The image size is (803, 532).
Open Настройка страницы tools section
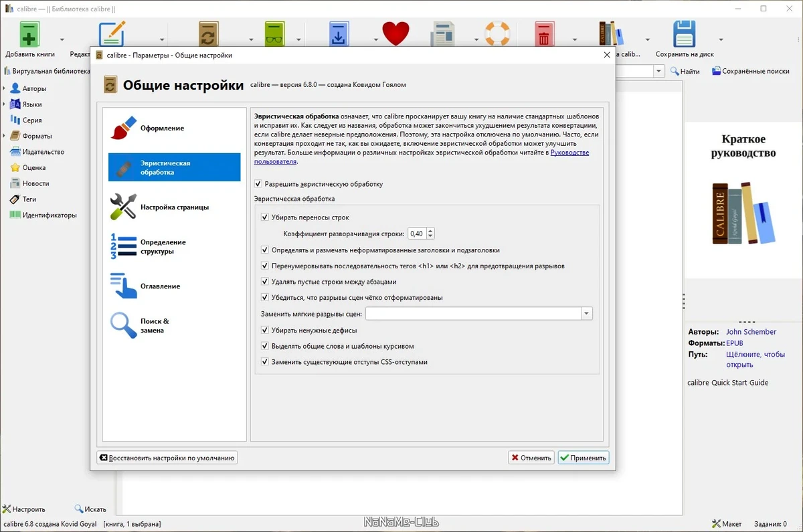(x=175, y=207)
